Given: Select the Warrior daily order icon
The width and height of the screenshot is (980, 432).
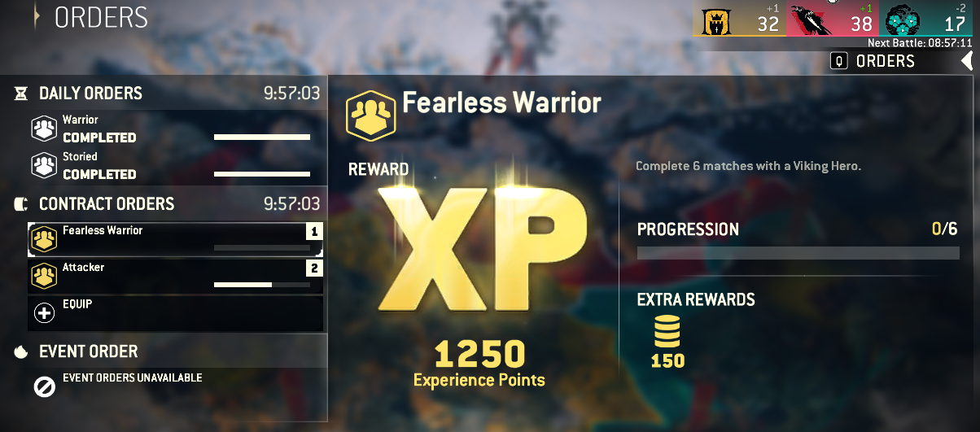Looking at the screenshot, I should 43,128.
